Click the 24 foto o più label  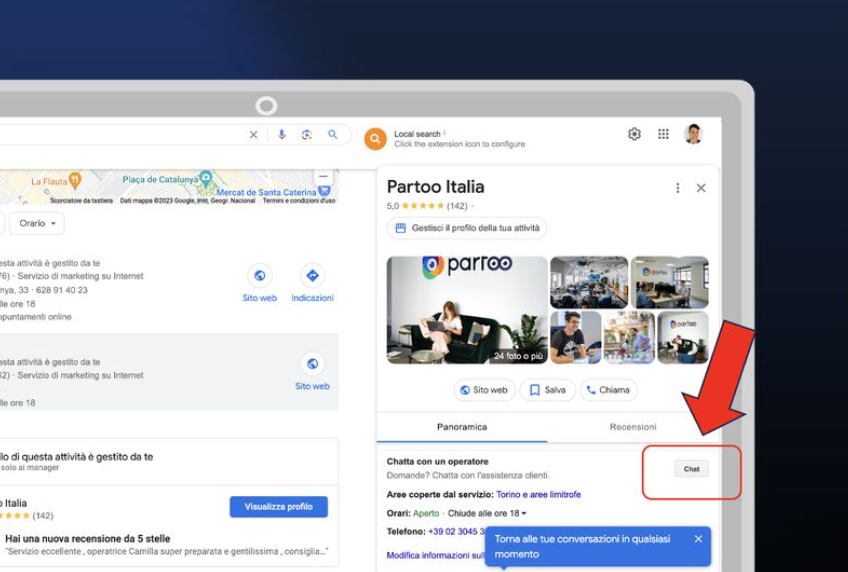click(518, 356)
